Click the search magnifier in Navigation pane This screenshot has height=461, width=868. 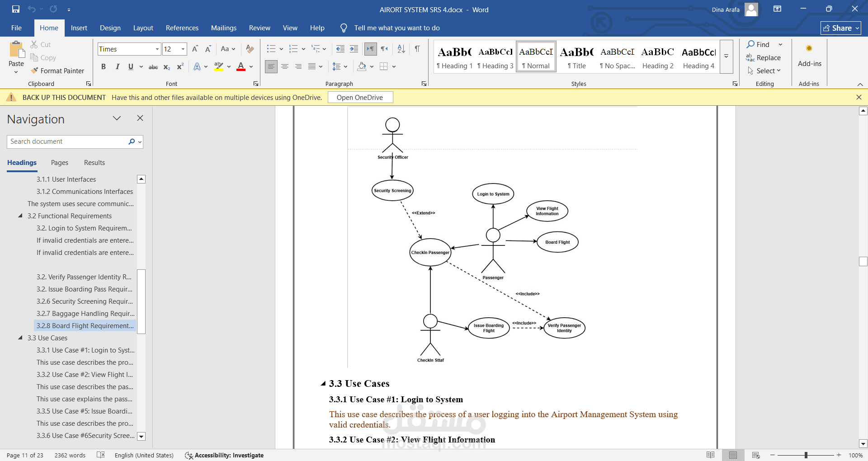pyautogui.click(x=132, y=141)
